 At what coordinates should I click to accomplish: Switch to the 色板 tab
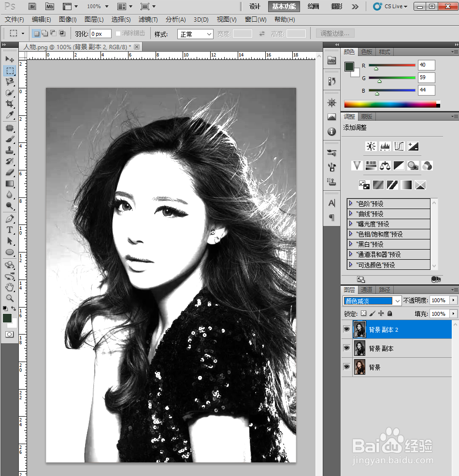[x=367, y=52]
